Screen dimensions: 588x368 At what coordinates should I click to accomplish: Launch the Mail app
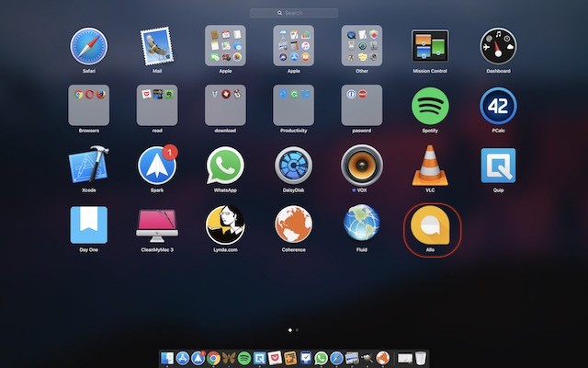coord(157,46)
